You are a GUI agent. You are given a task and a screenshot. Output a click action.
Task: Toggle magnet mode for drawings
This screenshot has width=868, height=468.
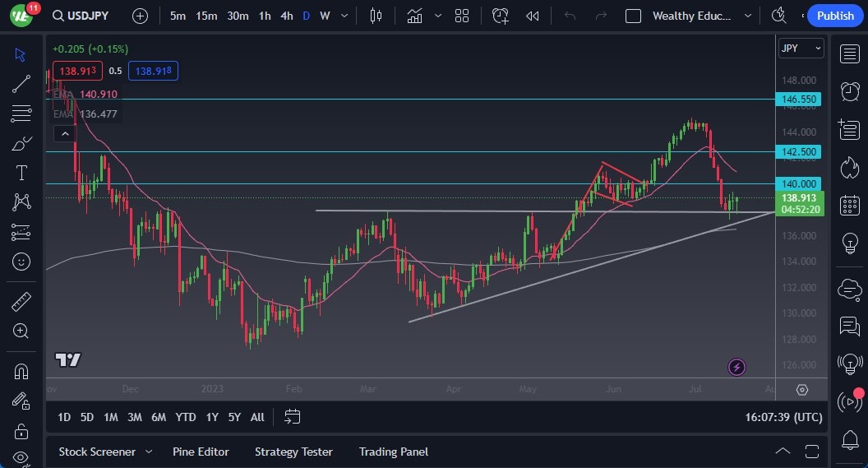(x=21, y=371)
